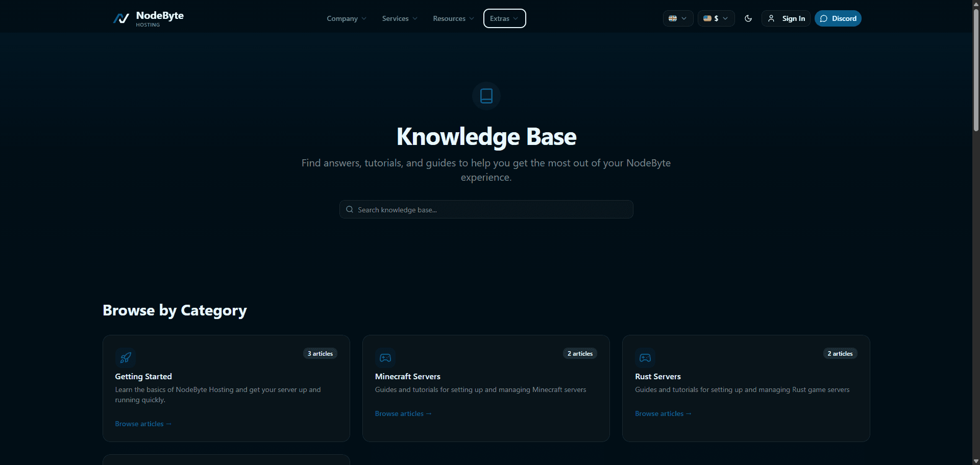Browse articles link under Minecraft Servers

(x=403, y=413)
